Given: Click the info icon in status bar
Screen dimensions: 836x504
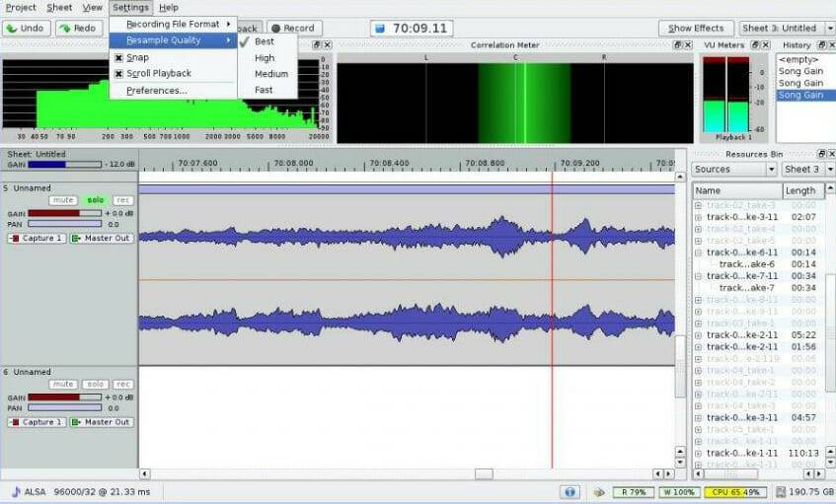Looking at the screenshot, I should 570,491.
